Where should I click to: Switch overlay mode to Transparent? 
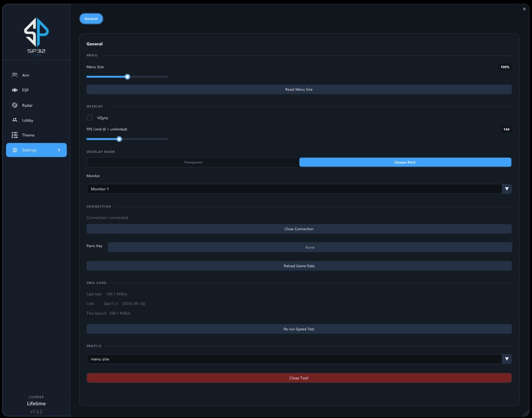coord(193,162)
